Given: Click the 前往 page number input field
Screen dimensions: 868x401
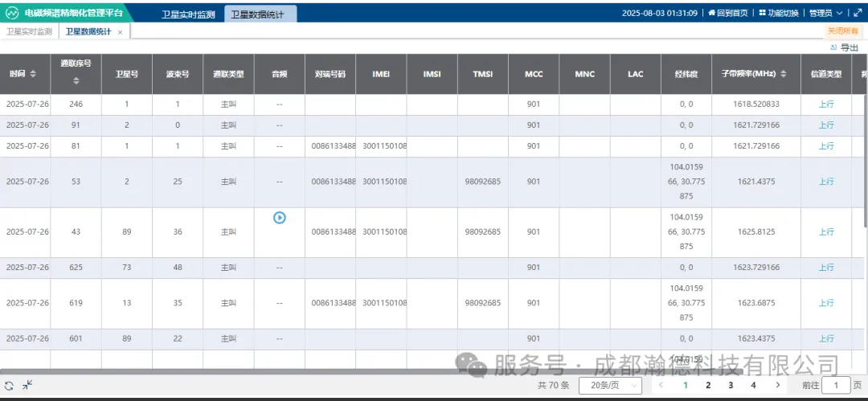Looking at the screenshot, I should tap(836, 385).
